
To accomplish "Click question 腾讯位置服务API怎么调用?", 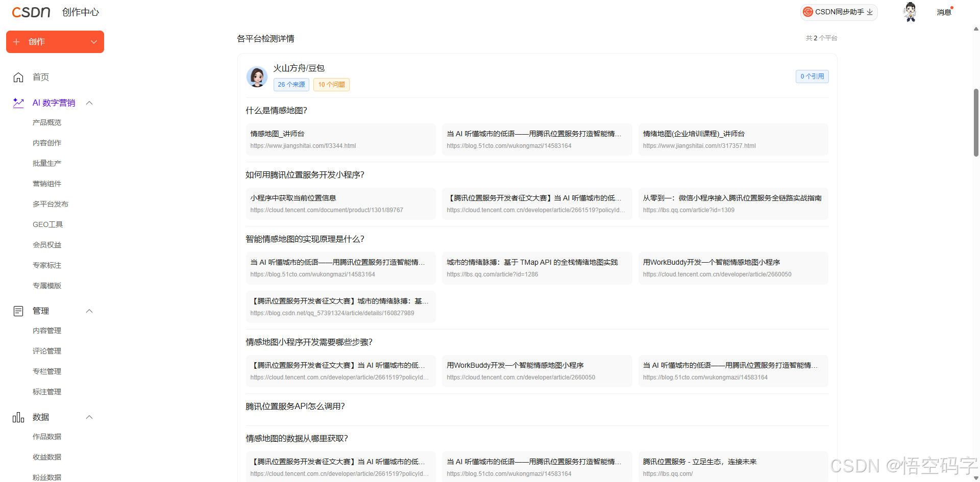I will click(x=295, y=407).
